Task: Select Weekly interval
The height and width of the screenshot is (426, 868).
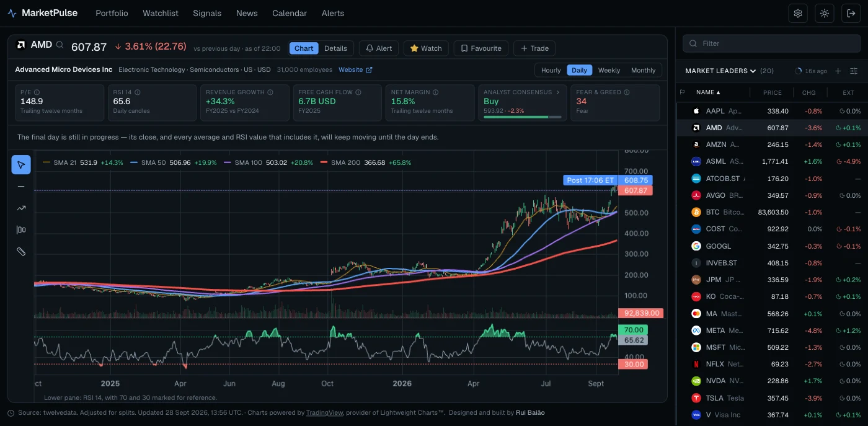Action: pos(609,70)
